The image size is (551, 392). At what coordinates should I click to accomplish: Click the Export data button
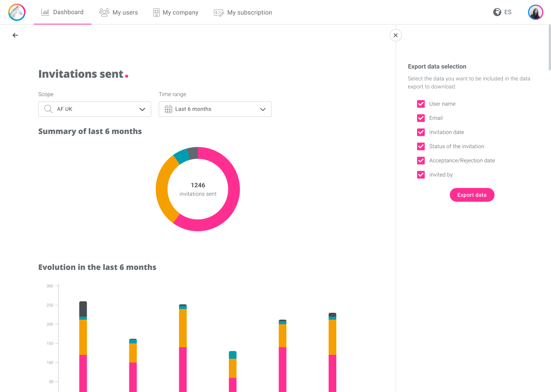pos(472,195)
